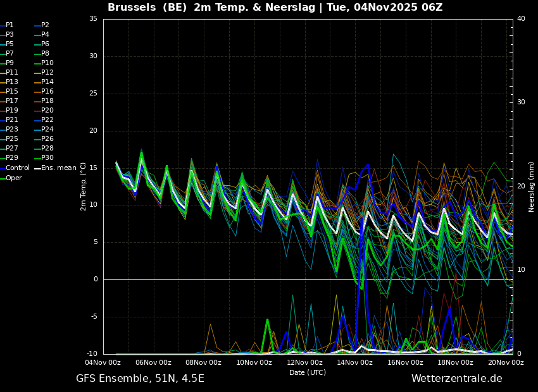538x392 pixels.
Task: Select P16 in the legend
Action: (47, 92)
